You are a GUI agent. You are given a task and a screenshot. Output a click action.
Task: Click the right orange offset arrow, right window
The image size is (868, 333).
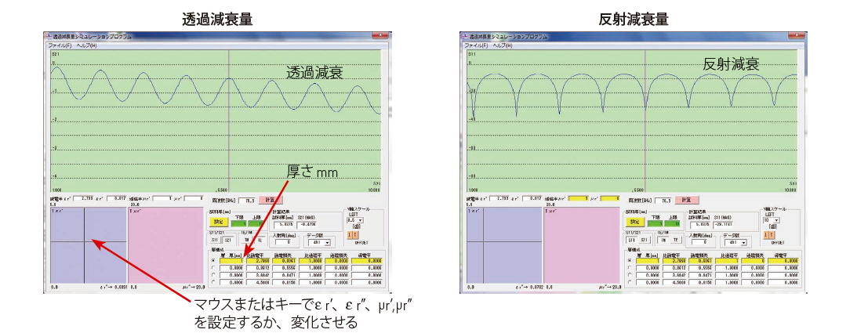pos(772,234)
